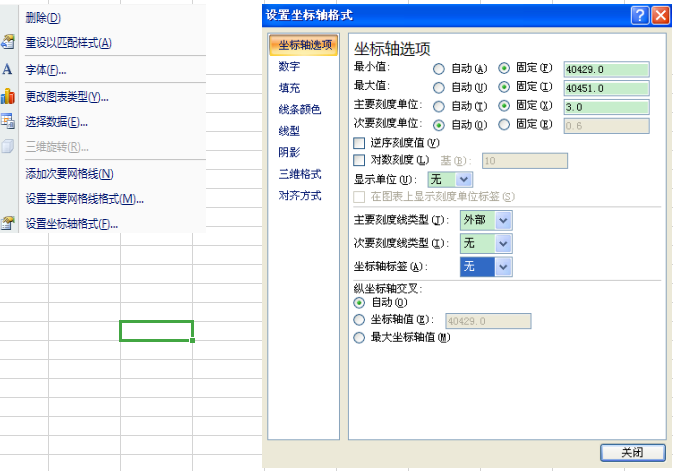Viewport: 673px width, 471px height.
Task: Open the 坐标轴标签 dropdown
Action: point(486,267)
